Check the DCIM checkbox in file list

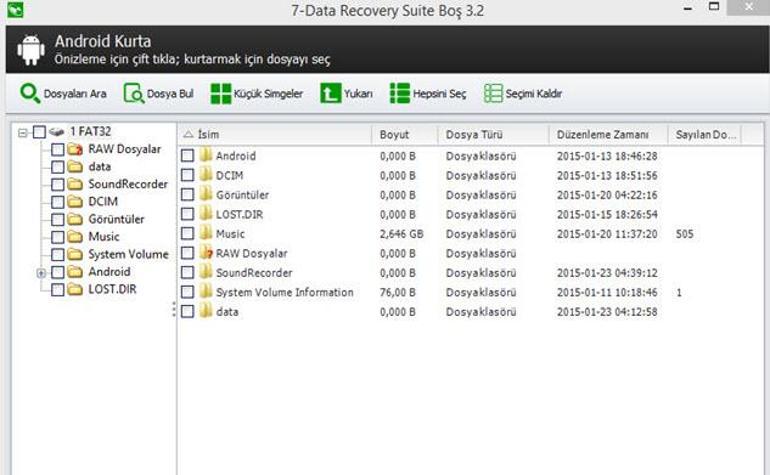(187, 175)
